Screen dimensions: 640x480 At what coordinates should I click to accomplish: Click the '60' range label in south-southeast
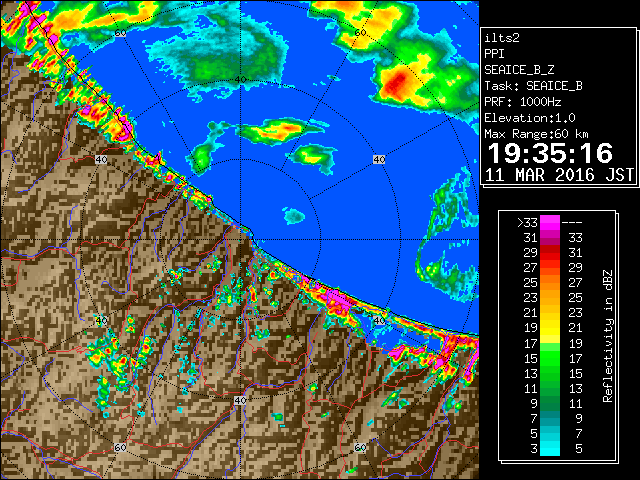360,447
